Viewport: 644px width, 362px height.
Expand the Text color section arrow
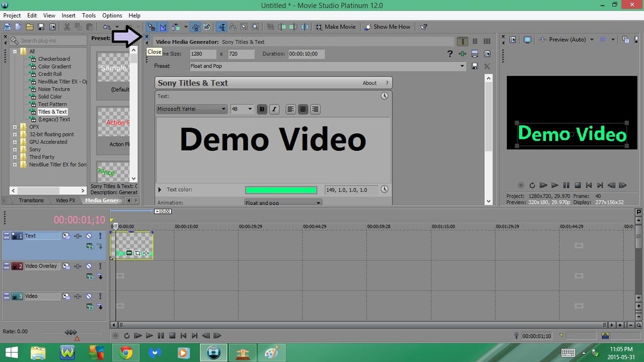[160, 190]
